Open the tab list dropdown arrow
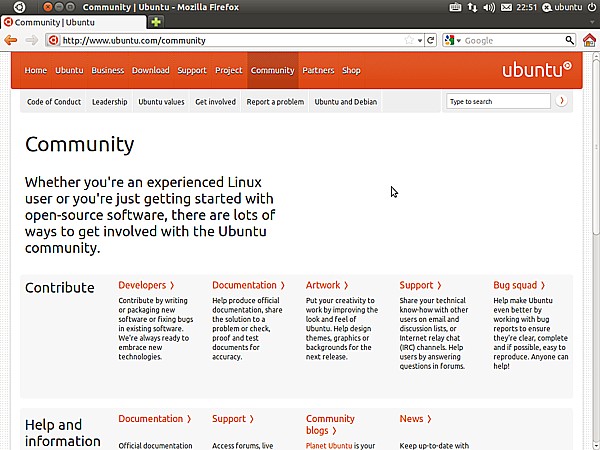600x450 pixels. click(593, 22)
